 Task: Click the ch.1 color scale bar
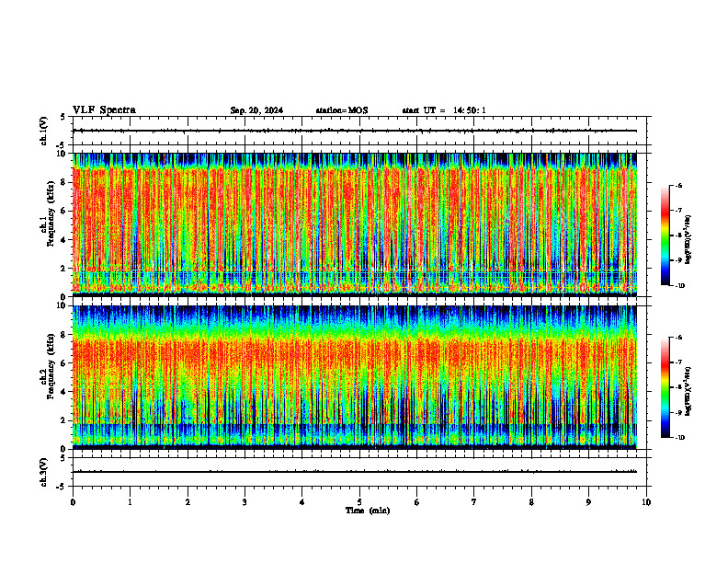665,236
